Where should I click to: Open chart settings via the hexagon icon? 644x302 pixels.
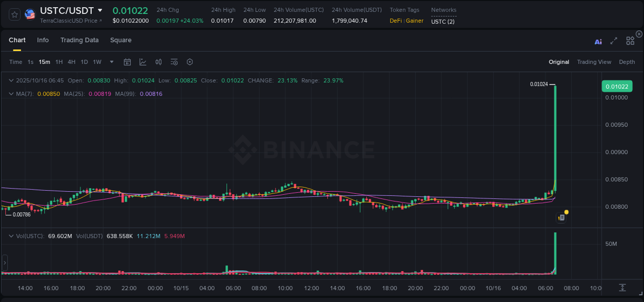tap(190, 62)
